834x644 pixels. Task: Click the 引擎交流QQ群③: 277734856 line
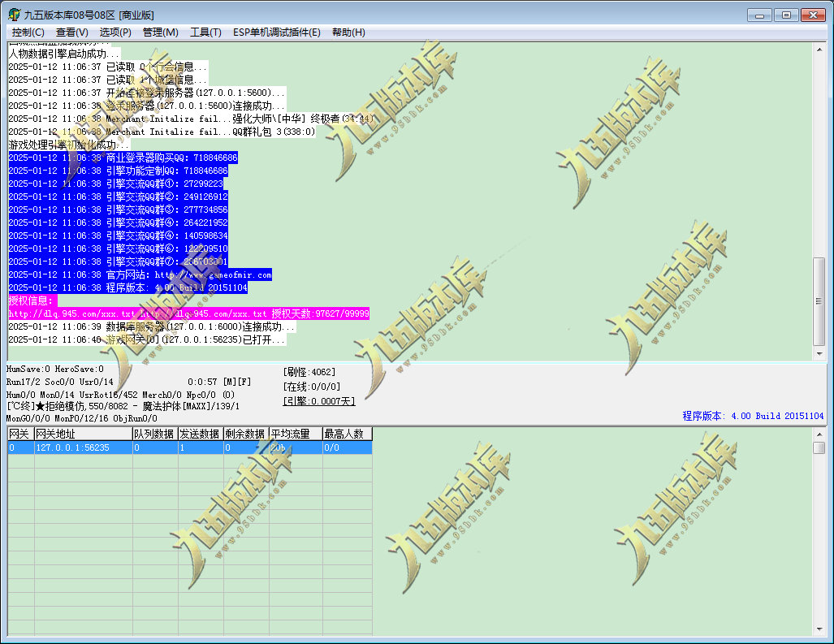pyautogui.click(x=119, y=210)
